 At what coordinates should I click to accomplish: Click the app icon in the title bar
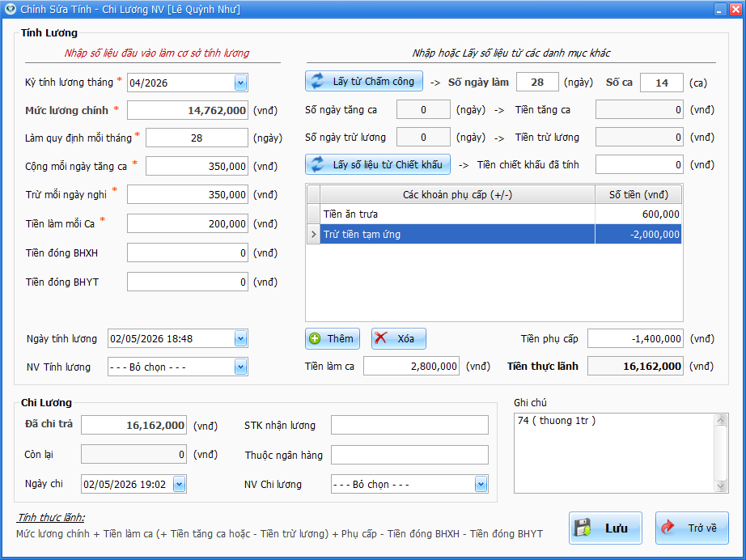(10, 9)
